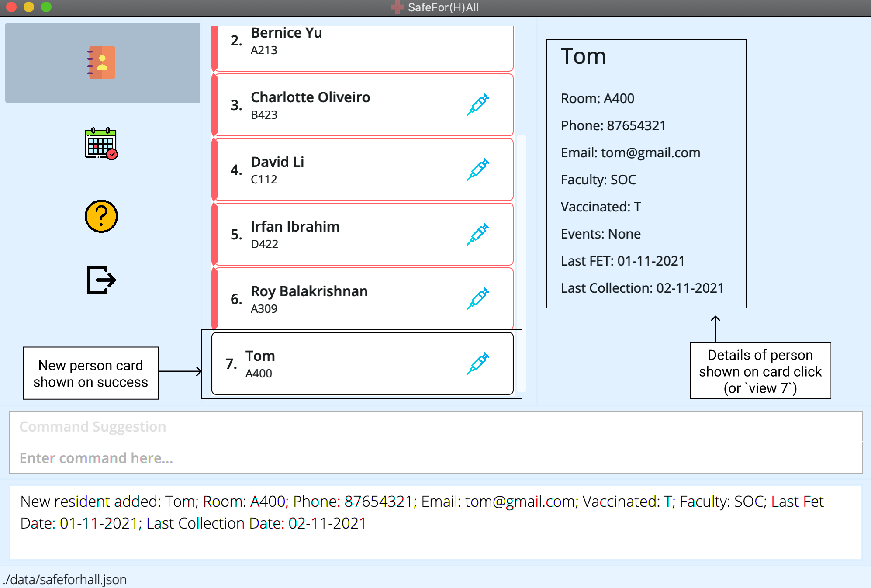Screen dimensions: 871x588
Task: Click Room: A400 in details panel
Action: [598, 98]
